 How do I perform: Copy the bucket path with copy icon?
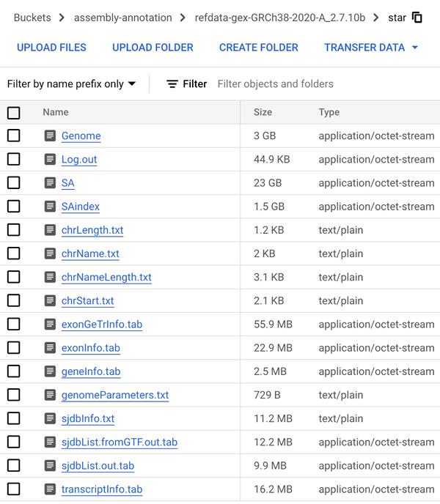pyautogui.click(x=417, y=18)
